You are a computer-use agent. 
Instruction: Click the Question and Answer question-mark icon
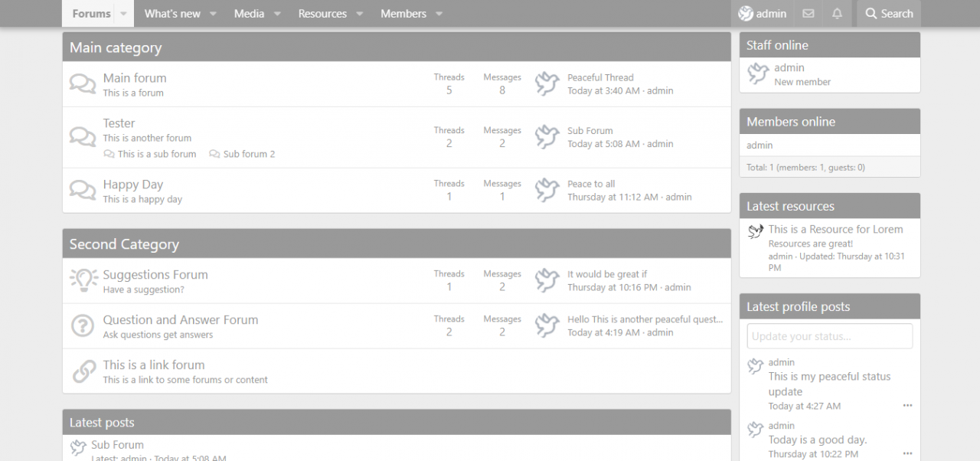coord(83,326)
